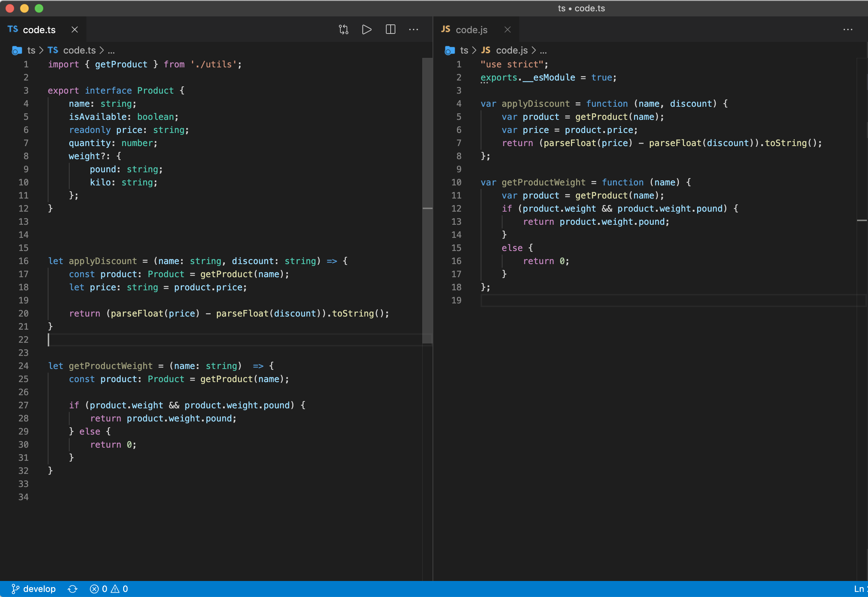Viewport: 868px width, 597px height.
Task: Click the folder icon in right breadcrumb
Action: tap(450, 51)
